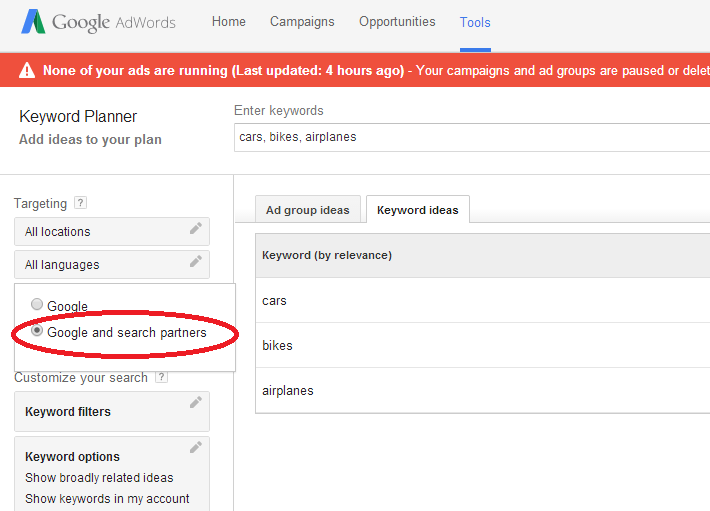Go to the Home page link
The width and height of the screenshot is (710, 511).
(229, 22)
